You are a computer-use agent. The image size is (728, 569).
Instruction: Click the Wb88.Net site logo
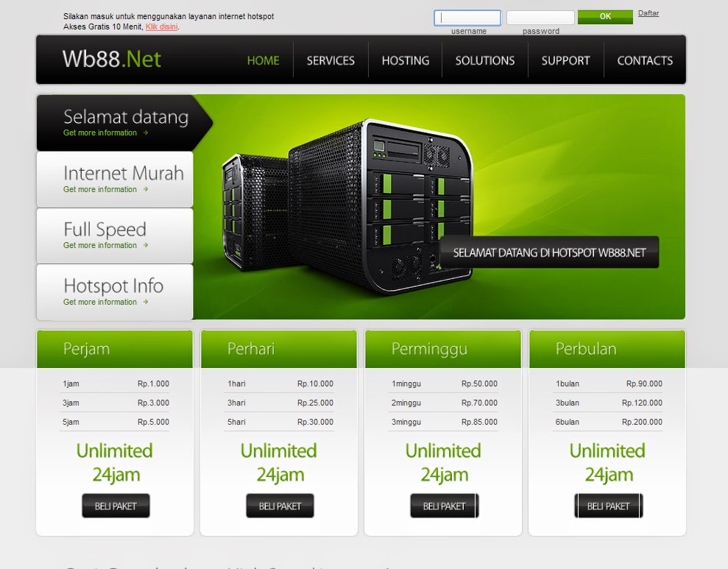[112, 59]
